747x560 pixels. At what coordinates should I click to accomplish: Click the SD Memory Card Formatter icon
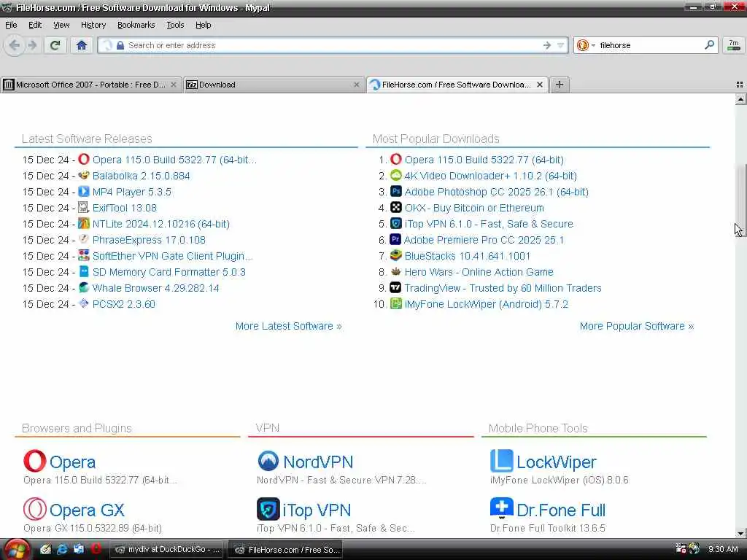[84, 271]
